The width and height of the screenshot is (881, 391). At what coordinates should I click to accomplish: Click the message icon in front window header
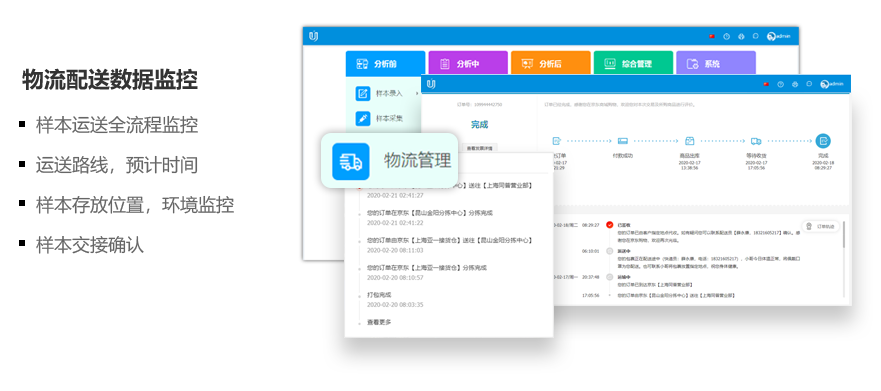(x=809, y=84)
